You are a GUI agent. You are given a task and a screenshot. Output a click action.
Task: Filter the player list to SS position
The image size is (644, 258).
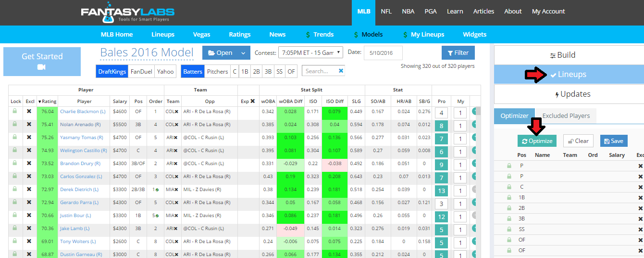279,71
